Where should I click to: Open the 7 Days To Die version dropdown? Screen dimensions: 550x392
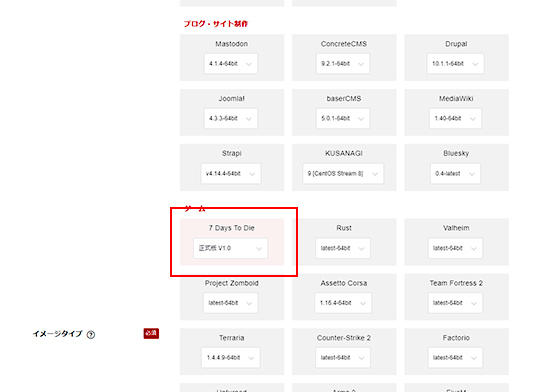(x=231, y=248)
